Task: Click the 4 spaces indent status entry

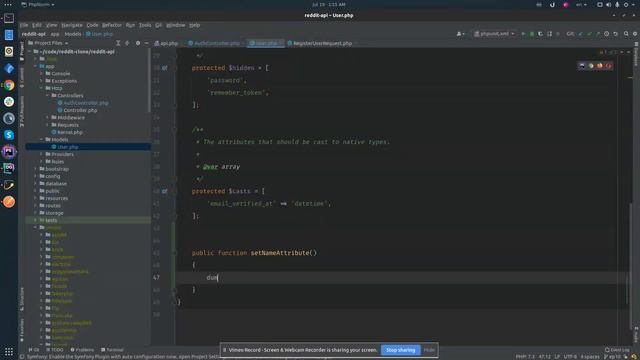Action: pyautogui.click(x=590, y=357)
